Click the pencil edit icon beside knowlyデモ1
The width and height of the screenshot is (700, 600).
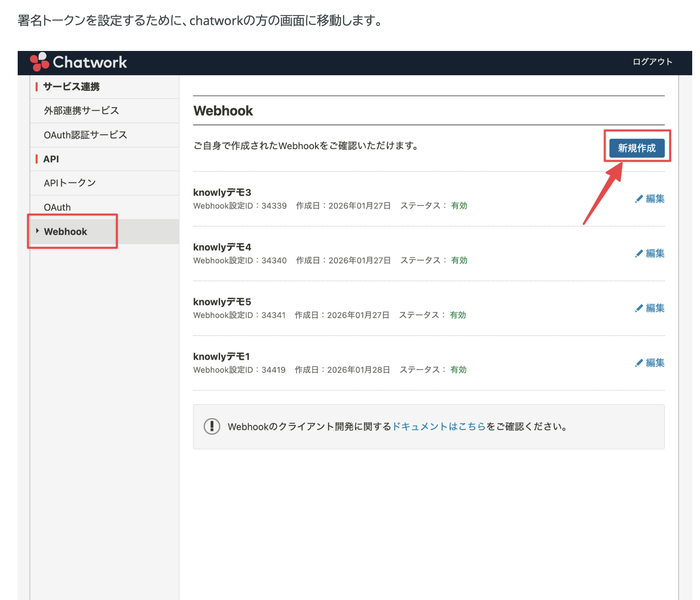tap(639, 362)
